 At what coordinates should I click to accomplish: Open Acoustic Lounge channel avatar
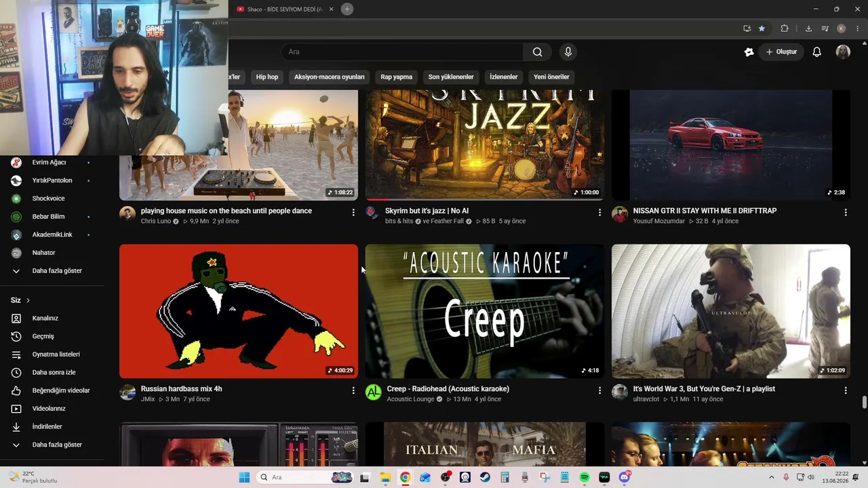374,392
